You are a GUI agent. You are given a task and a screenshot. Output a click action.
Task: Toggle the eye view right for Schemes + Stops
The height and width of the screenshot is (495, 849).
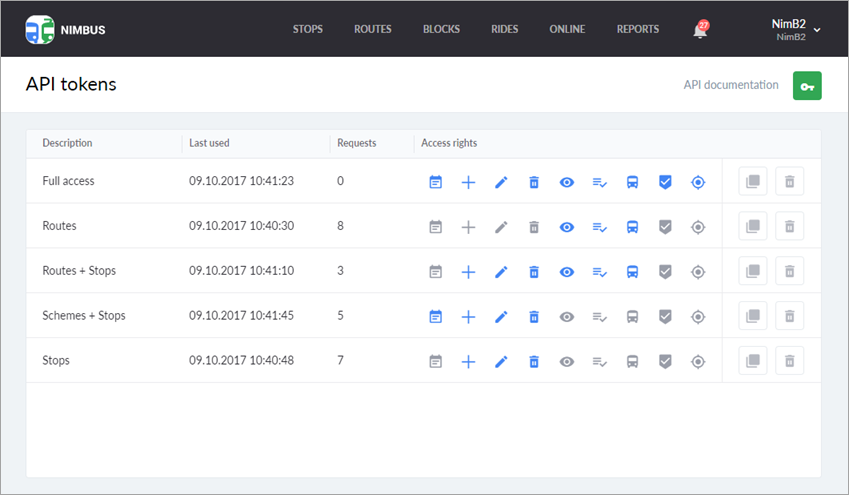click(566, 317)
